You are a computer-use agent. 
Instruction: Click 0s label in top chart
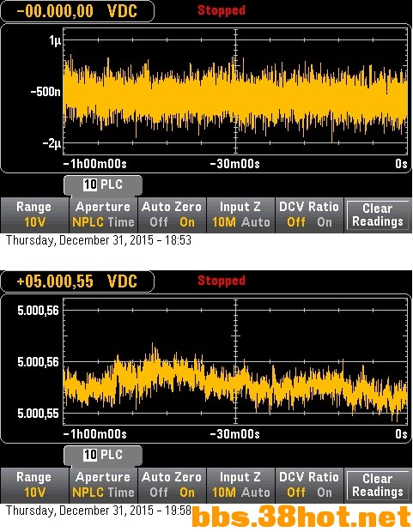(401, 164)
